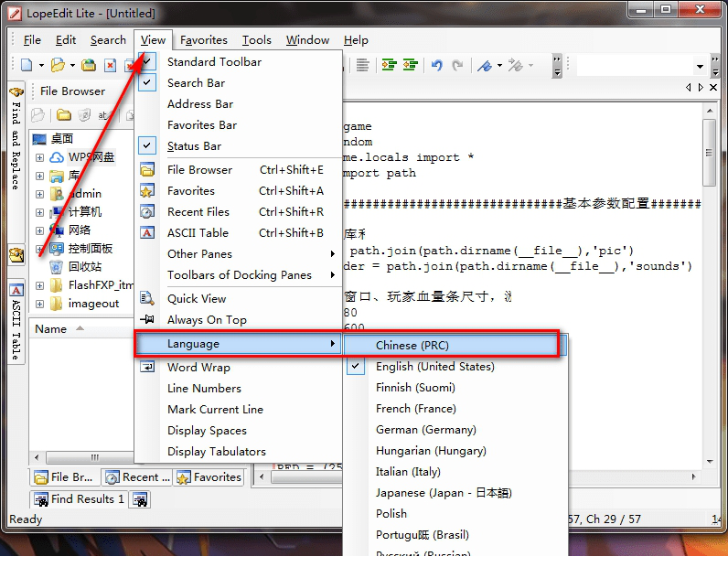Image resolution: width=728 pixels, height=578 pixels.
Task: Open the Search menu
Action: pyautogui.click(x=108, y=40)
